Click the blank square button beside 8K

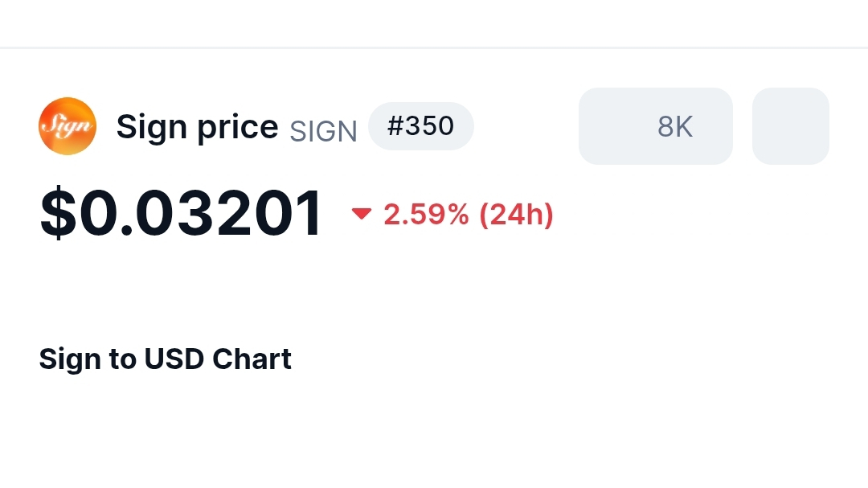790,126
